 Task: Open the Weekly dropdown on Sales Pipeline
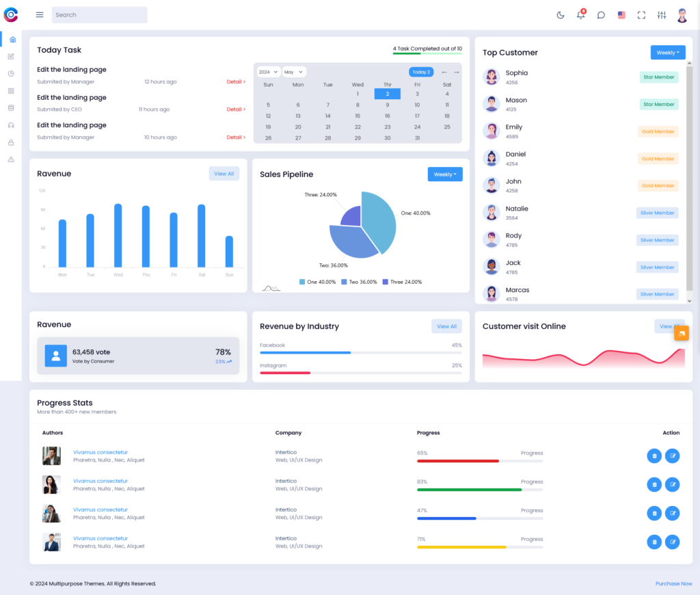tap(445, 174)
